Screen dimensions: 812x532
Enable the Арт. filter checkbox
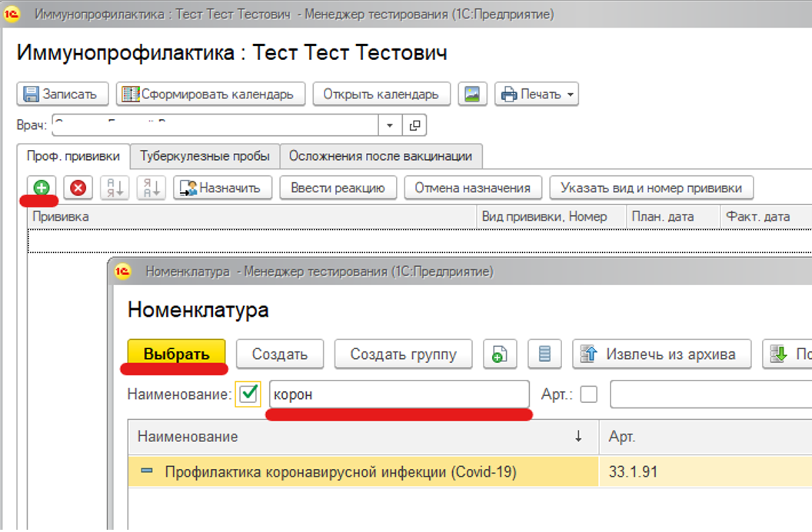point(588,394)
